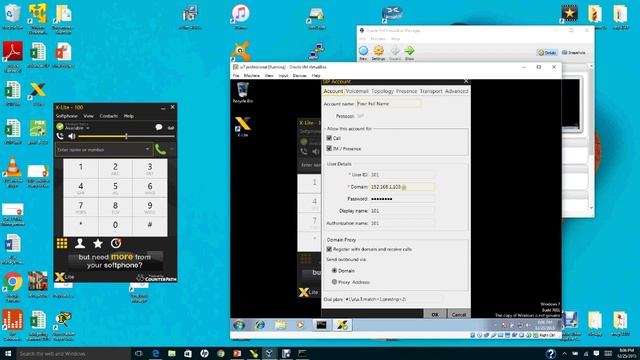Click the phone handset icon beside volume slider

[60, 136]
